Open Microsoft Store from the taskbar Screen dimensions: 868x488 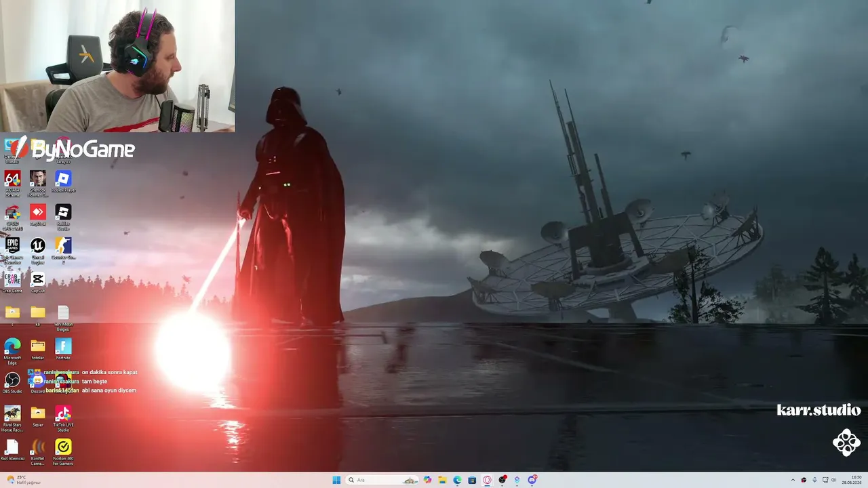pos(472,480)
